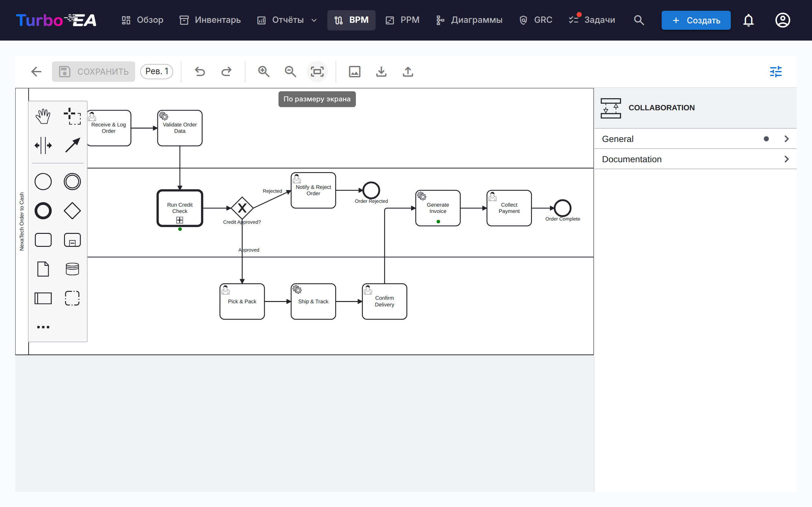The width and height of the screenshot is (812, 507).
Task: Click the undo arrow in toolbar
Action: click(x=200, y=71)
